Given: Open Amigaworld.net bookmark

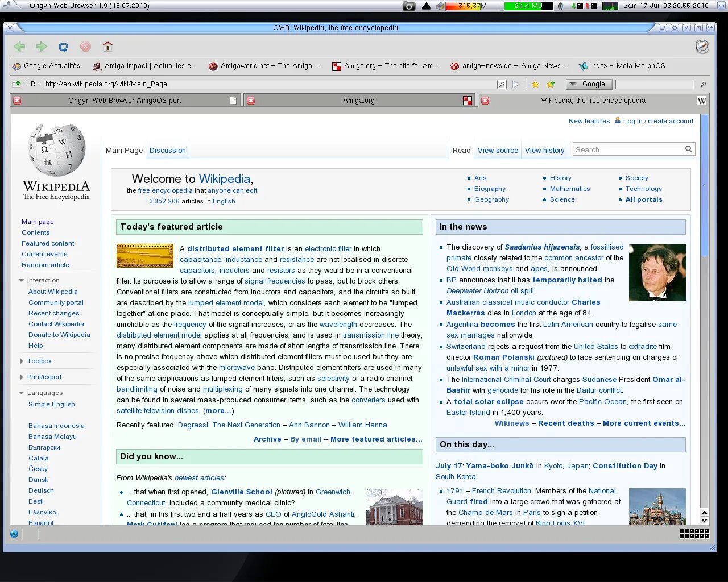Looking at the screenshot, I should pyautogui.click(x=264, y=66).
